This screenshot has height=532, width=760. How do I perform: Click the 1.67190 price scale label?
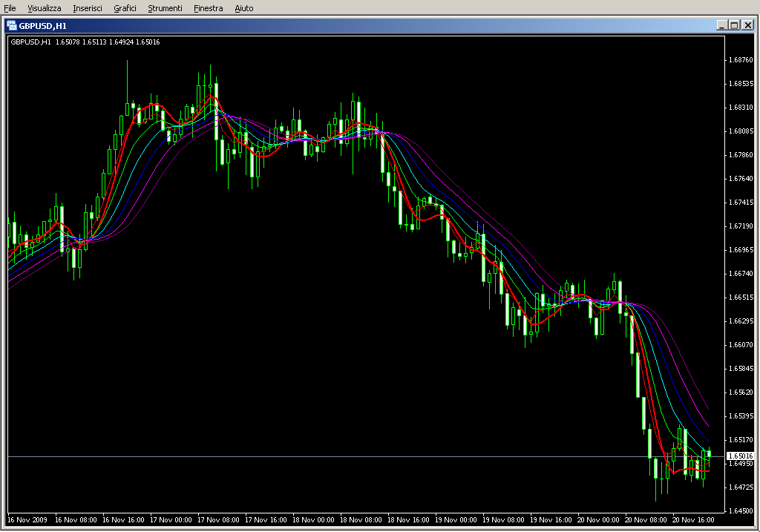(x=741, y=226)
